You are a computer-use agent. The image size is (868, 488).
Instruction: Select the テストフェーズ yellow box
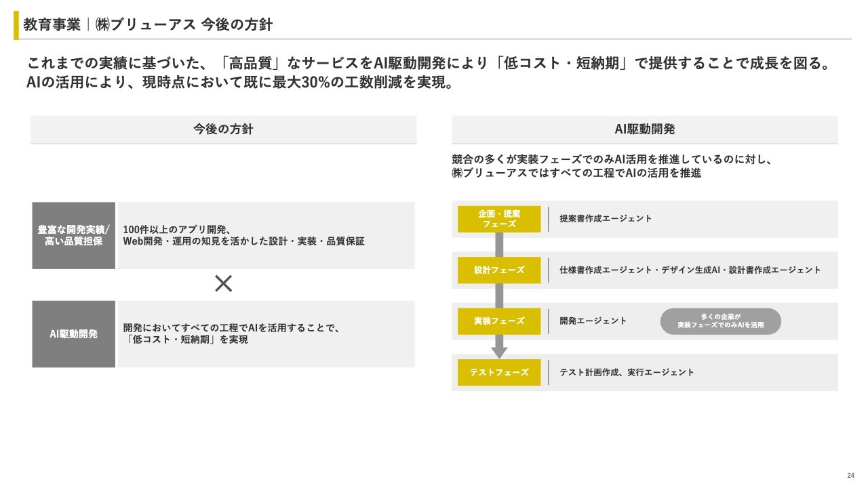499,372
